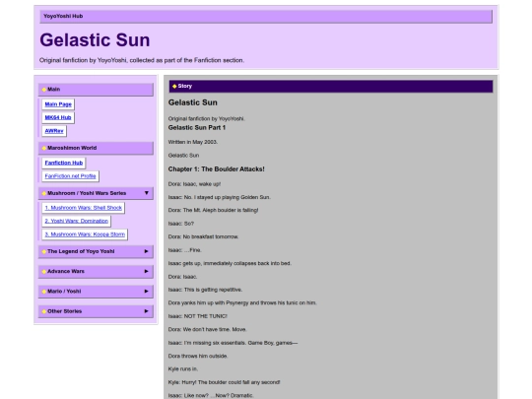Screen dimensions: 532x399
Task: Click line 'Dora: Isaac, wake up!'
Action: click(x=194, y=184)
